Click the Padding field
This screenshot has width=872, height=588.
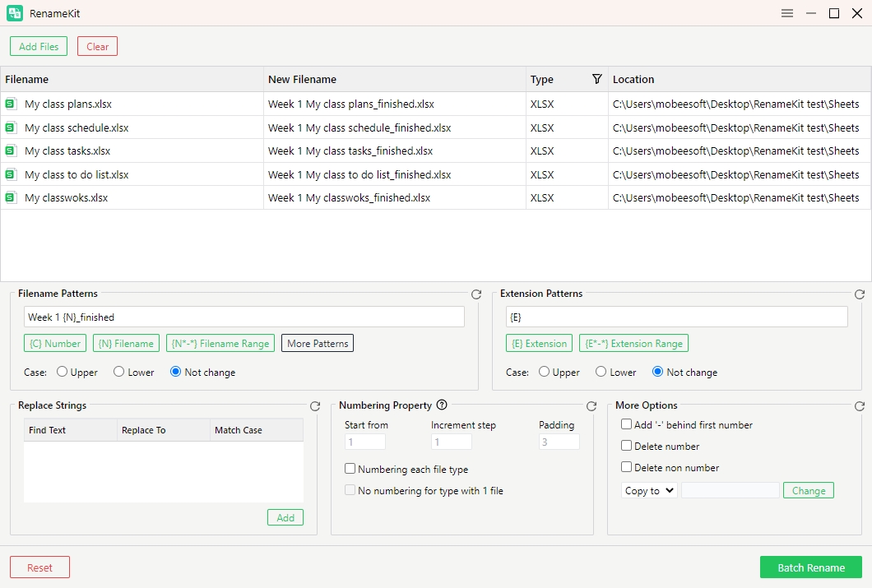559,442
